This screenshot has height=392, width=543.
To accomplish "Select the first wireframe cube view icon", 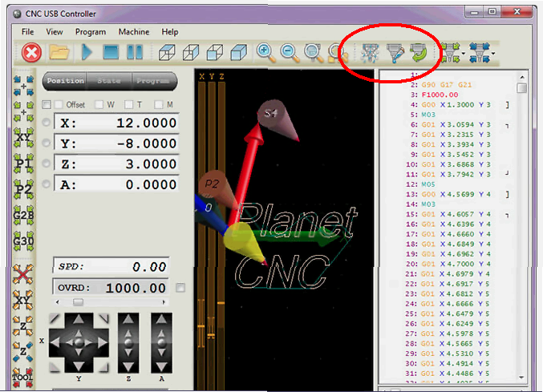I will tap(167, 53).
